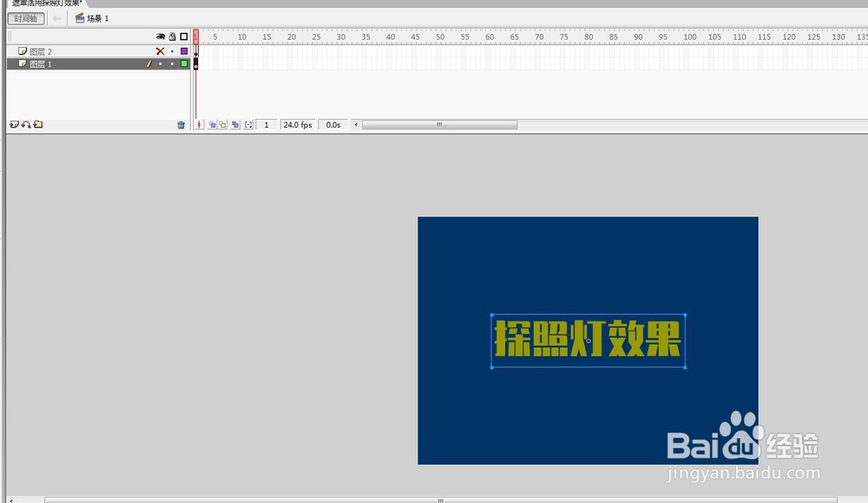Open Modify Onion Markers options
Image resolution: width=868 pixels, height=503 pixels.
coord(249,124)
